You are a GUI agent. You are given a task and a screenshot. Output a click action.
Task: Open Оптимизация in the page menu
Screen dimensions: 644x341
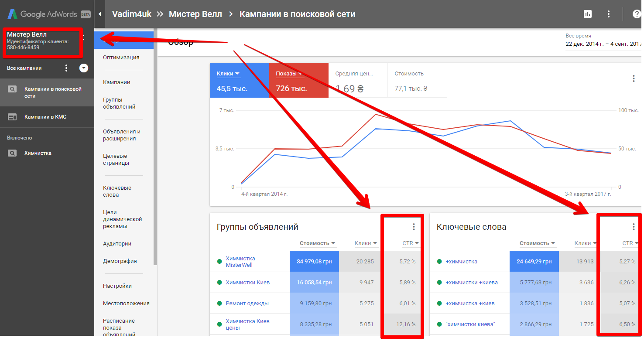(121, 58)
